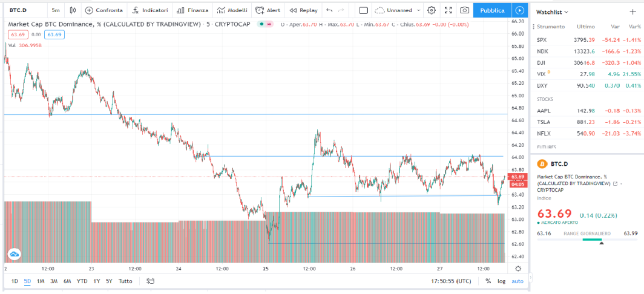Open the 5m interval dropdown
The image size is (644, 294).
click(x=56, y=10)
